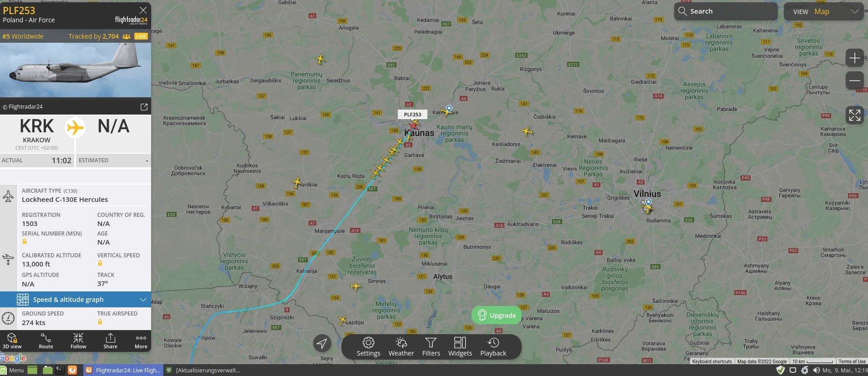Follow the PLF253 aircraft

point(78,341)
